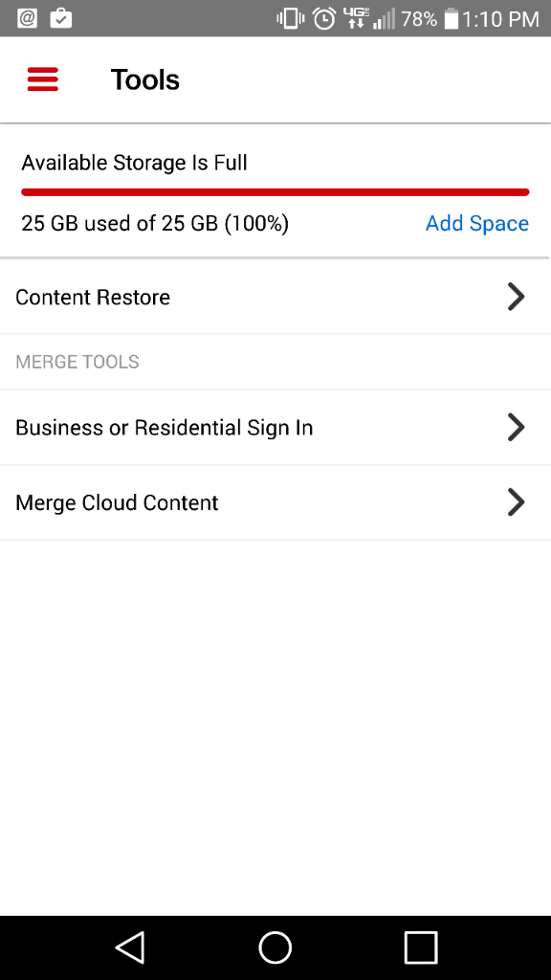Expand Content Restore with its chevron
Image resolution: width=551 pixels, height=980 pixels.
[516, 297]
